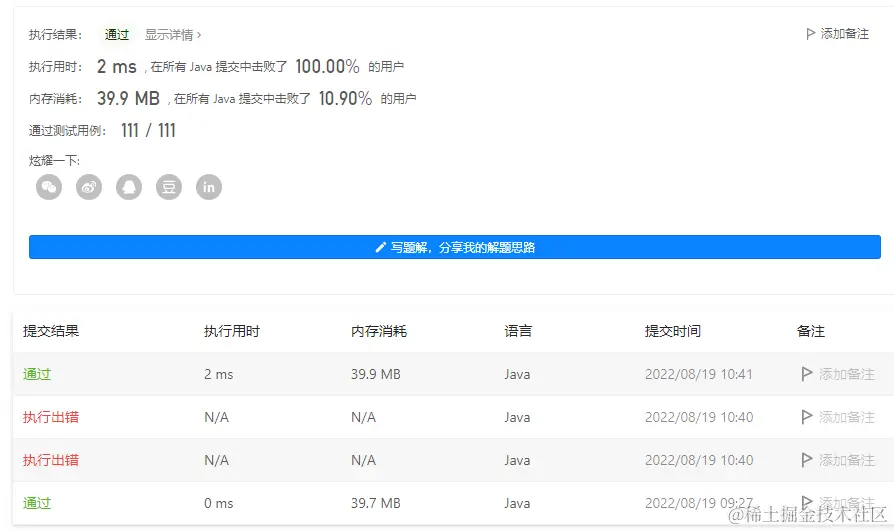The image size is (894, 531).
Task: Click the 语言 column header
Action: 518,331
